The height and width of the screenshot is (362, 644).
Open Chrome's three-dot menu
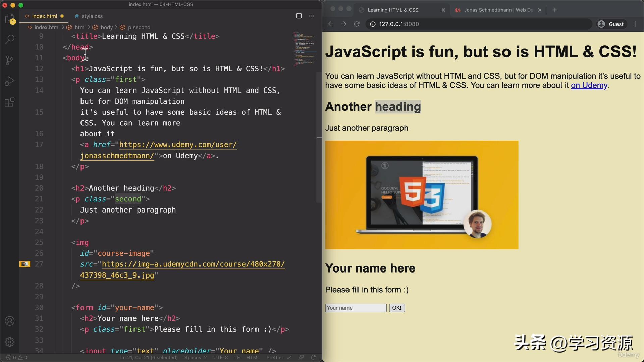point(636,24)
